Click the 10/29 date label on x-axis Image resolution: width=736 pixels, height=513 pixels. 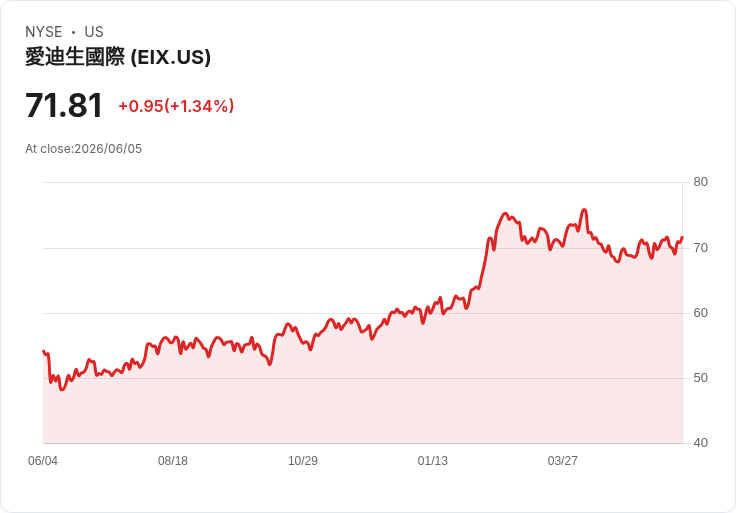point(303,461)
